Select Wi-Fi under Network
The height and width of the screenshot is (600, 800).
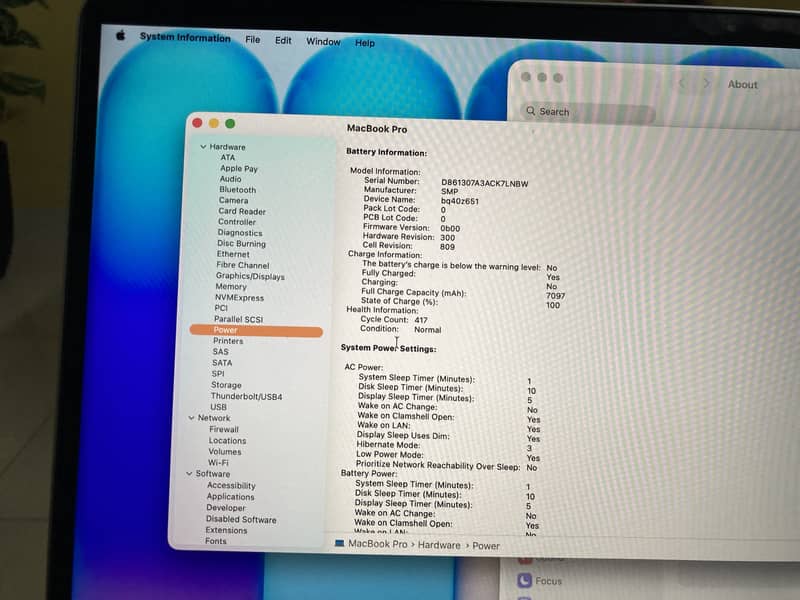click(x=218, y=463)
